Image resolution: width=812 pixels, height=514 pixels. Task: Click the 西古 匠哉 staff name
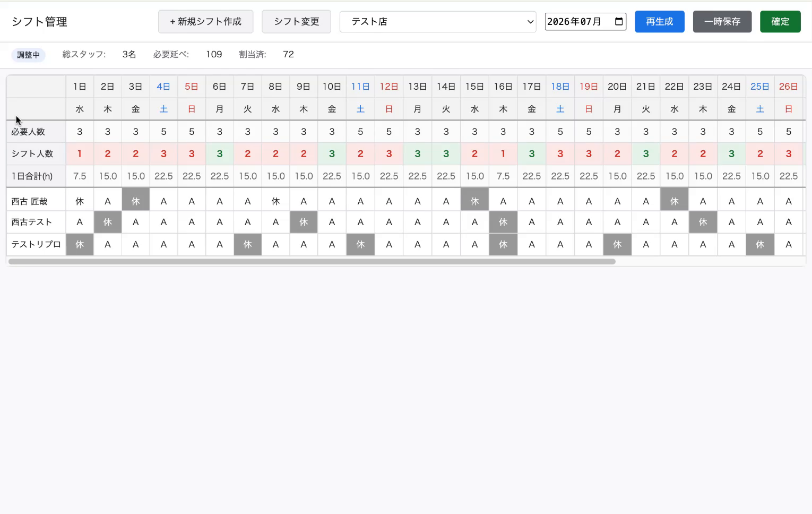[x=30, y=202]
